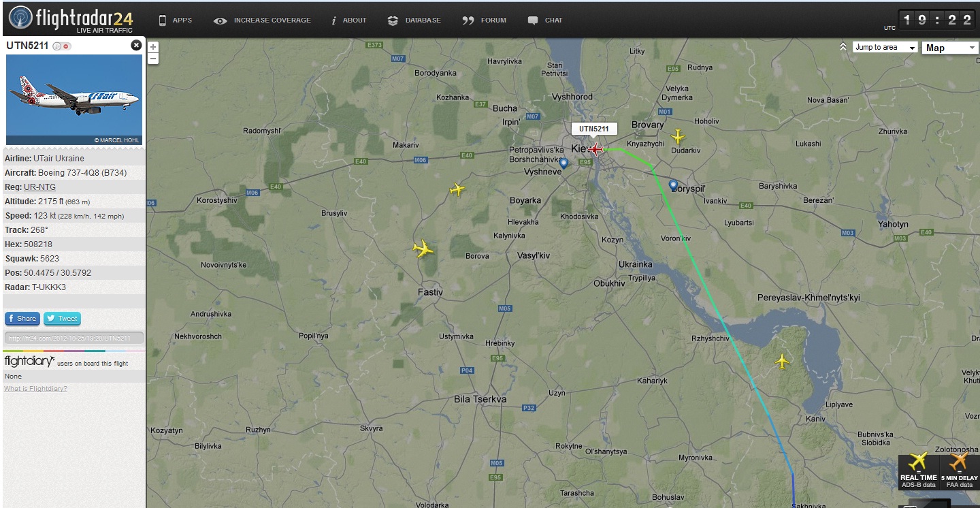This screenshot has height=508, width=980.
Task: Click the What is Flightdiary? link
Action: point(35,389)
